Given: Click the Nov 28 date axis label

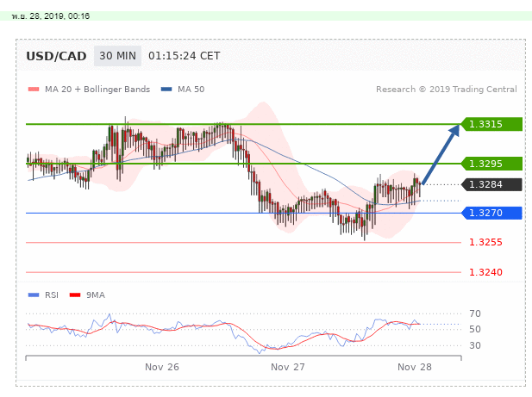Looking at the screenshot, I should point(415,367).
